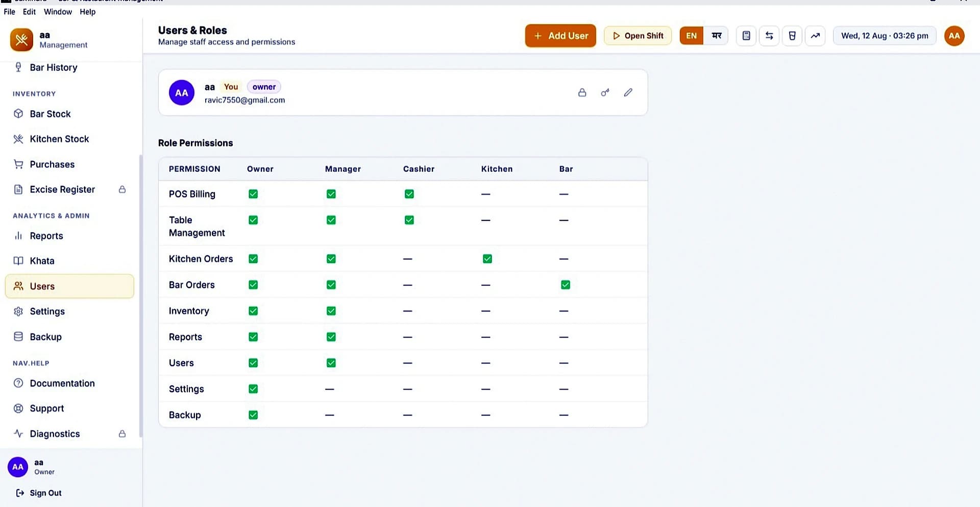Image resolution: width=980 pixels, height=507 pixels.
Task: Open the Edit menu
Action: pos(29,12)
